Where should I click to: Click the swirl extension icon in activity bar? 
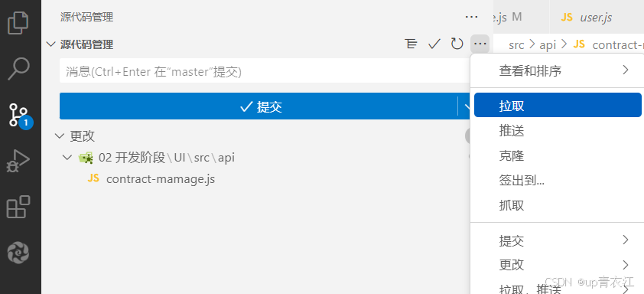[x=18, y=252]
